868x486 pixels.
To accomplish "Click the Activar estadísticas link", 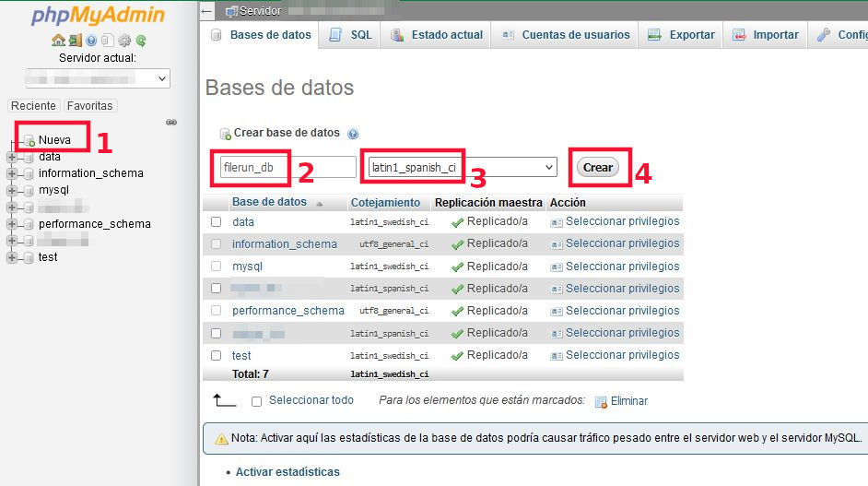I will click(x=287, y=472).
